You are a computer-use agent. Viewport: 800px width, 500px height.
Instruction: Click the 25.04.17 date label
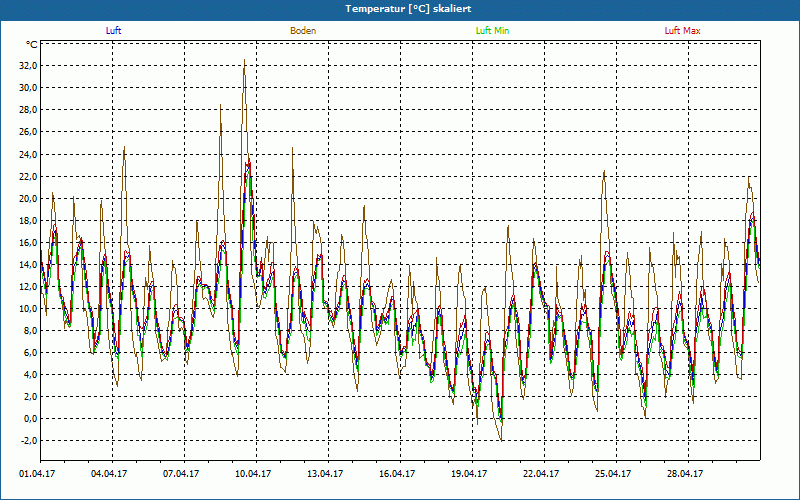[x=613, y=473]
